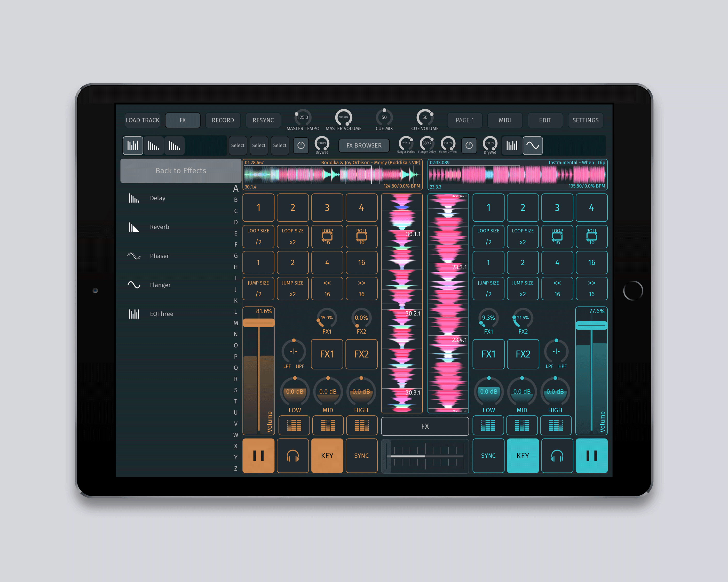Screen dimensions: 728x582
Task: Select the second Delay FX slot icon
Action: point(154,145)
